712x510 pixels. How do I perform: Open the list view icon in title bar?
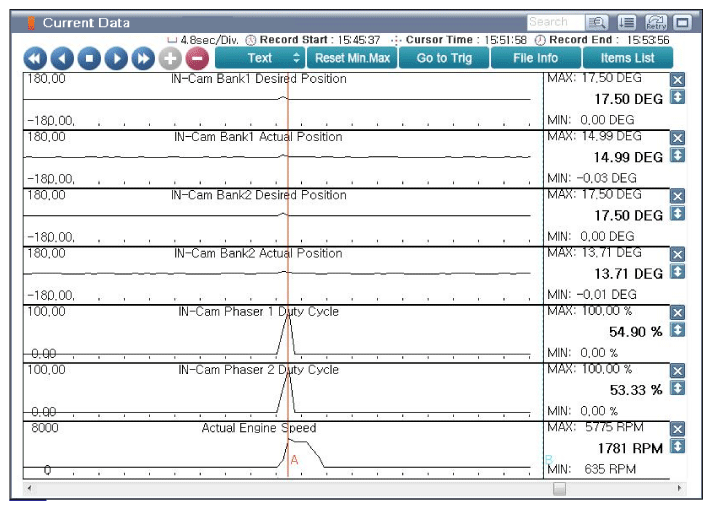point(627,22)
